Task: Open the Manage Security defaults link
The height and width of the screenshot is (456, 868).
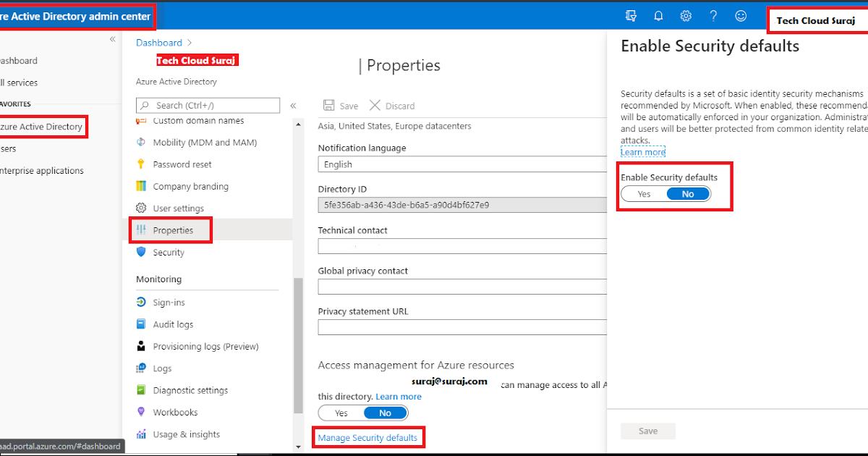Action: pyautogui.click(x=368, y=437)
